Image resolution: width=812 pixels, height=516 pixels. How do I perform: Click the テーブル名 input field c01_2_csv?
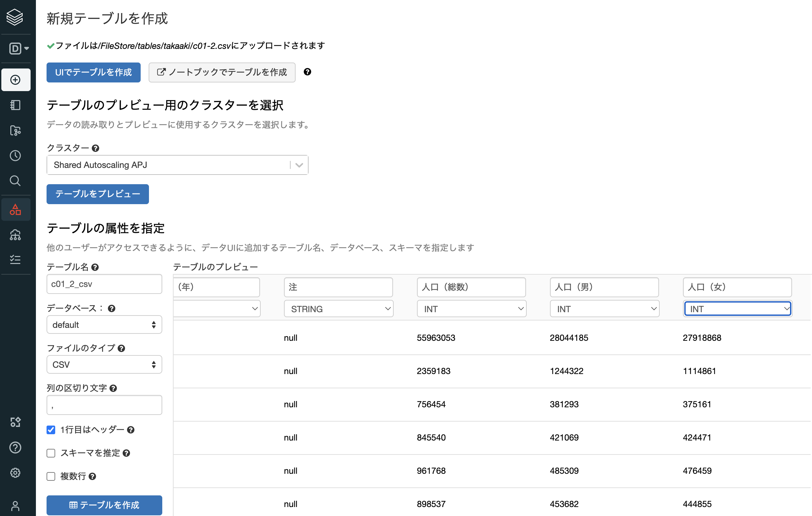(104, 284)
